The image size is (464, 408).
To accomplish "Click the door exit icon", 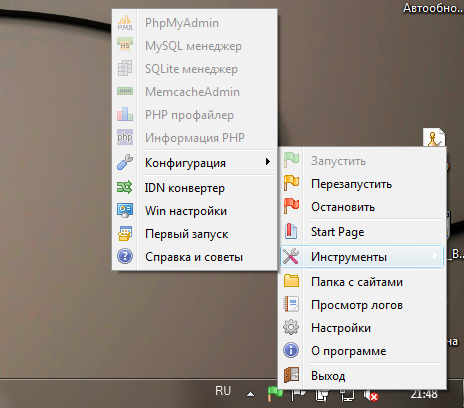I will pyautogui.click(x=291, y=375).
